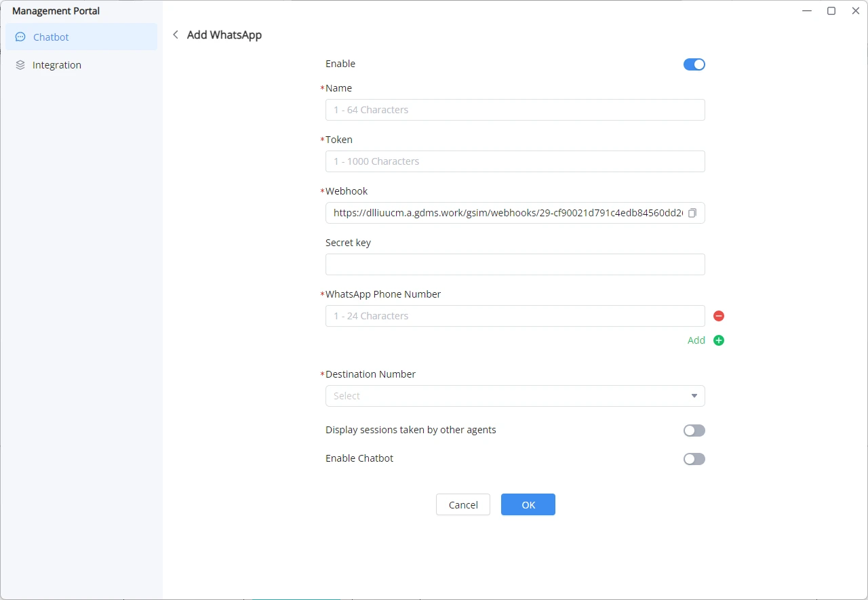Click the back arrow beside Add WhatsApp
The height and width of the screenshot is (600, 868).
click(176, 35)
